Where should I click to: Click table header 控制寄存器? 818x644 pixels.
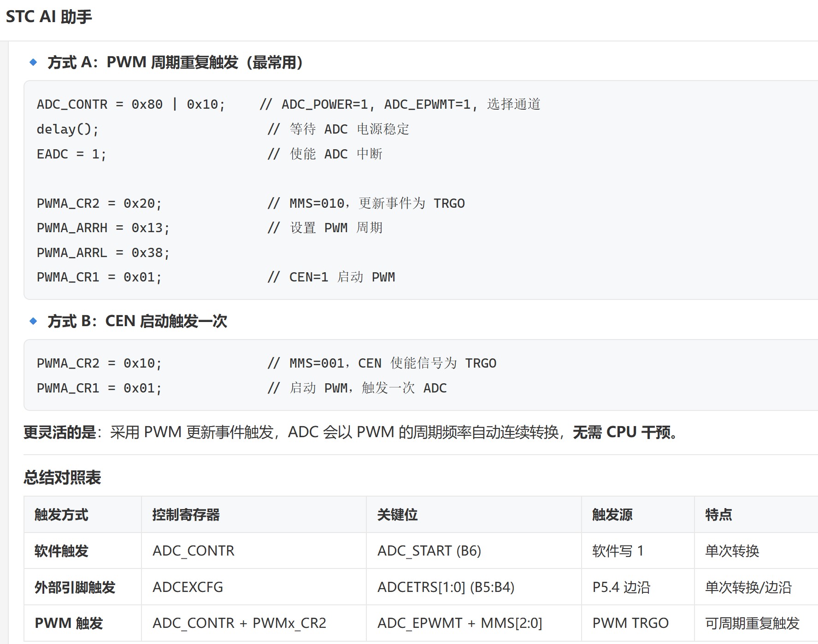click(186, 515)
